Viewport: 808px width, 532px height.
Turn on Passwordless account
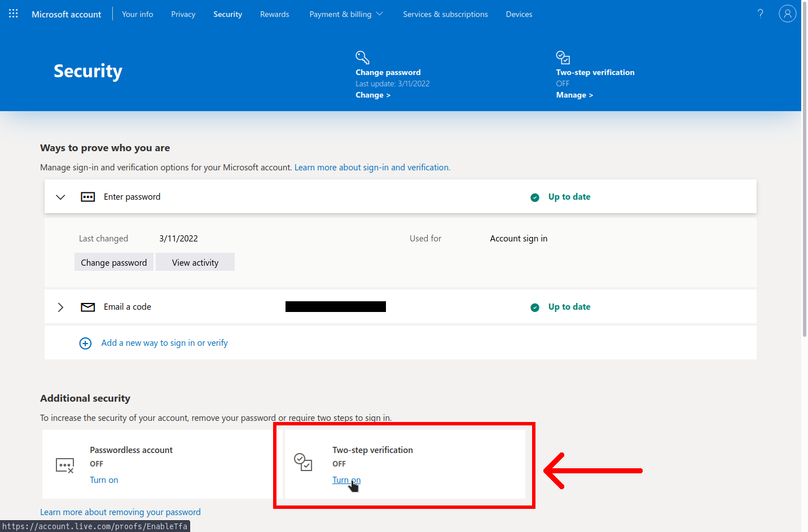(104, 480)
